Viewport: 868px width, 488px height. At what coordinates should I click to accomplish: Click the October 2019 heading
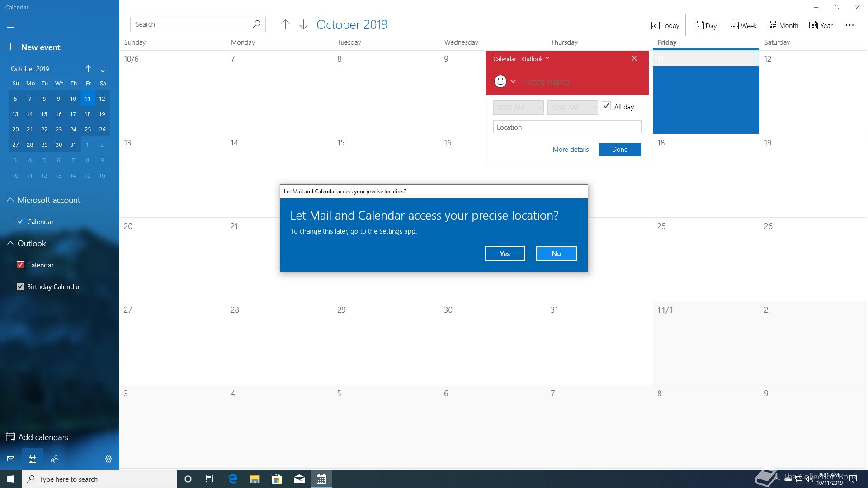pyautogui.click(x=352, y=24)
